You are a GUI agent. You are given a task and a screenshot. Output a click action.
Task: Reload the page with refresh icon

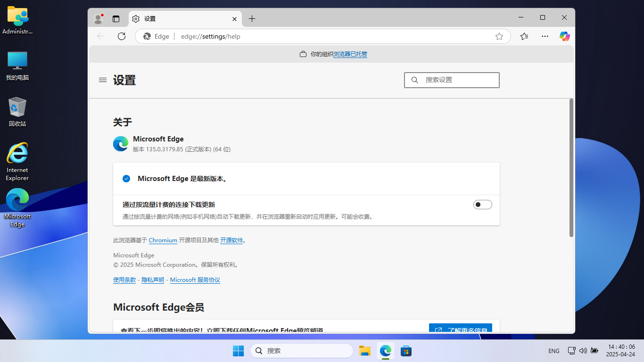(122, 36)
